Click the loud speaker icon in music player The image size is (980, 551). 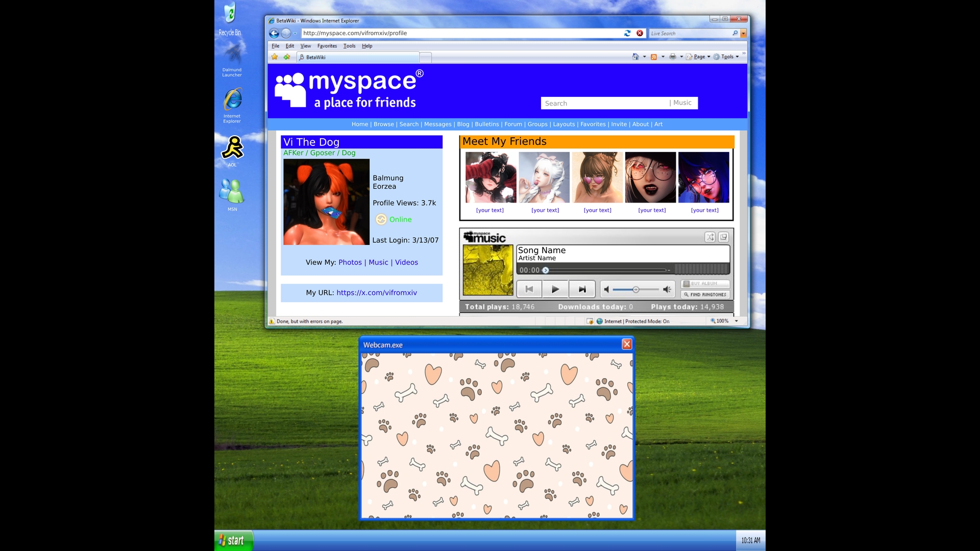[x=667, y=290]
